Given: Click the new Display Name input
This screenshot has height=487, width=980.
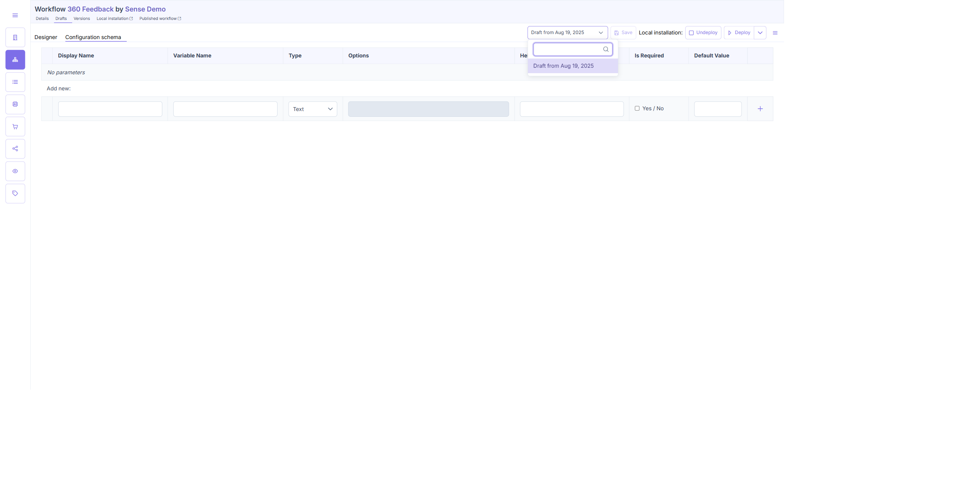Looking at the screenshot, I should (110, 109).
